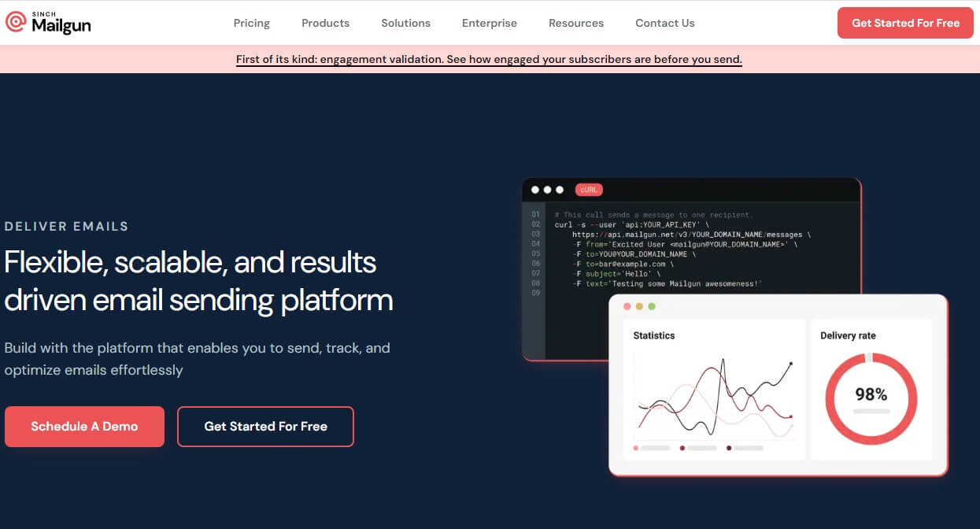Image resolution: width=980 pixels, height=529 pixels.
Task: Select the cURL tab in code window
Action: click(x=588, y=190)
